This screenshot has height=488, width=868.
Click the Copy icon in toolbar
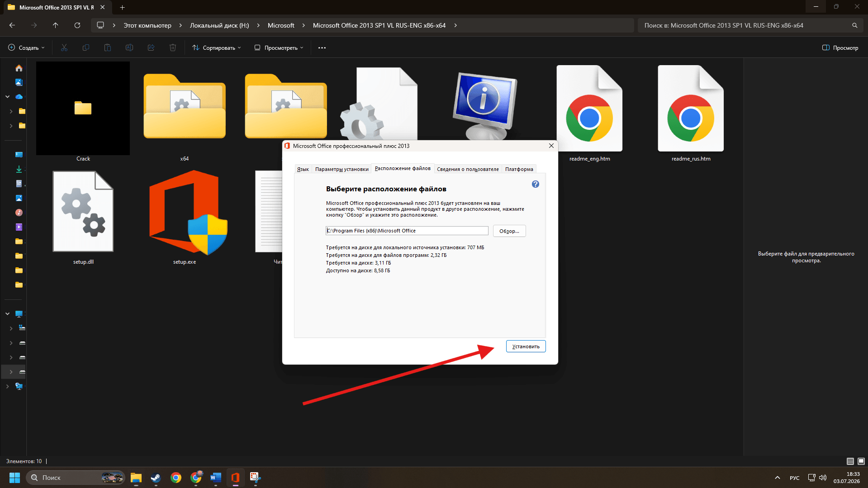coord(86,47)
